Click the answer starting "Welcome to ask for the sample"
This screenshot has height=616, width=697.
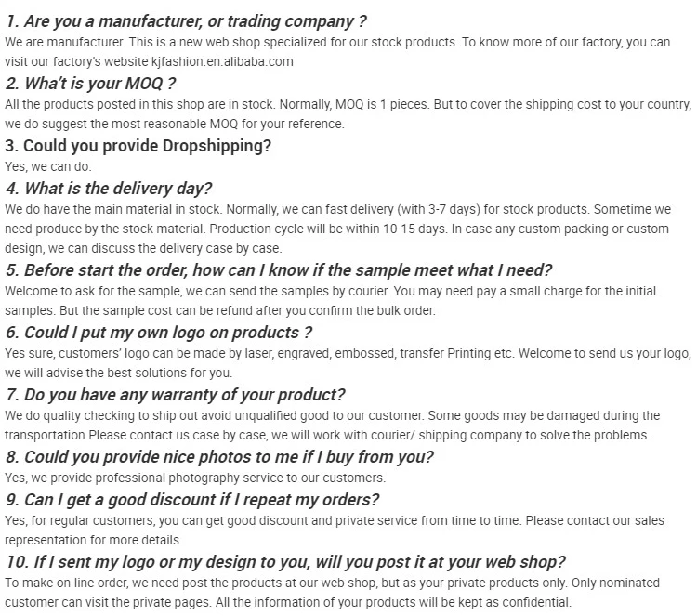336,292
